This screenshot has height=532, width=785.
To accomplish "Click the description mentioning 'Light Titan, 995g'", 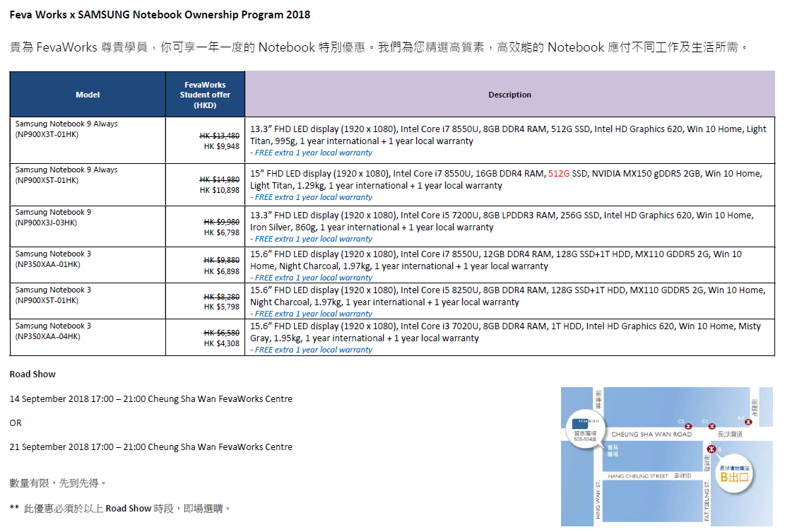I will 508,135.
